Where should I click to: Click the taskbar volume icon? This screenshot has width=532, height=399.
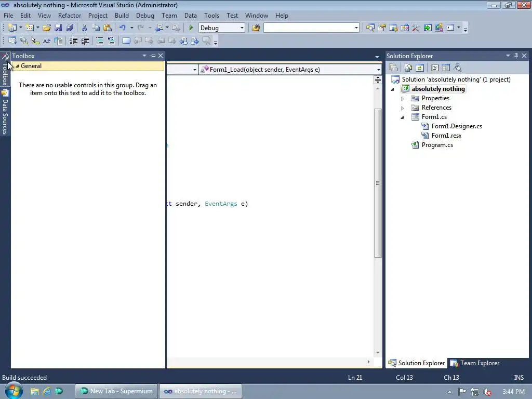pos(487,392)
